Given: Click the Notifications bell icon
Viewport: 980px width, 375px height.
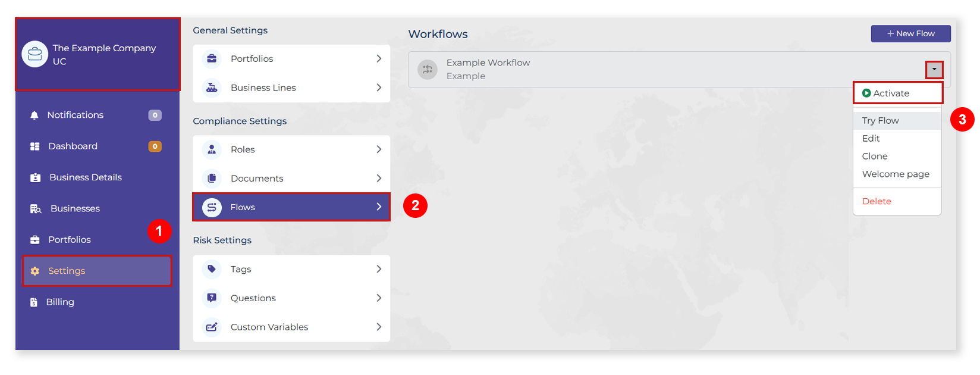Looking at the screenshot, I should (34, 115).
